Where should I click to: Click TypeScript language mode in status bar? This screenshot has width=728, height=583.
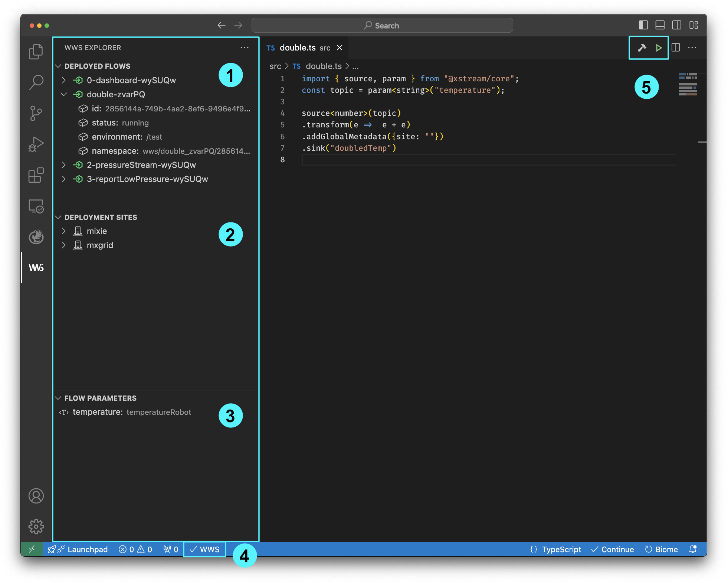(x=561, y=549)
